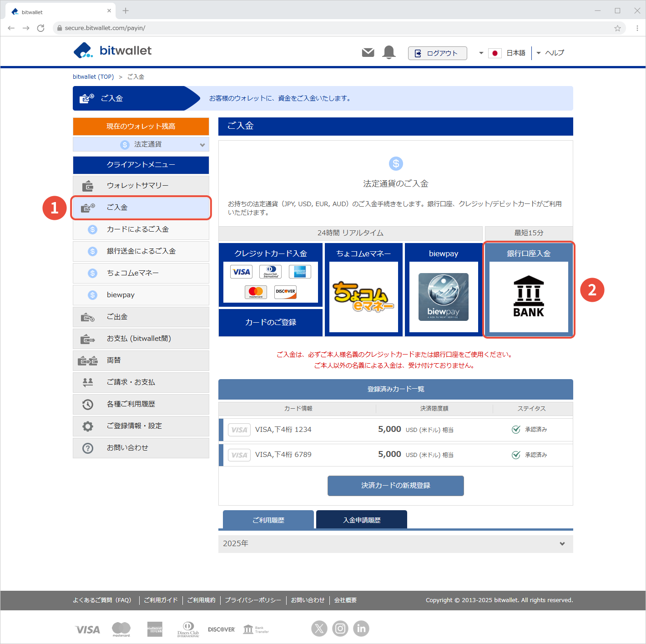Open a new browser tab
The height and width of the screenshot is (644, 646).
pyautogui.click(x=126, y=10)
